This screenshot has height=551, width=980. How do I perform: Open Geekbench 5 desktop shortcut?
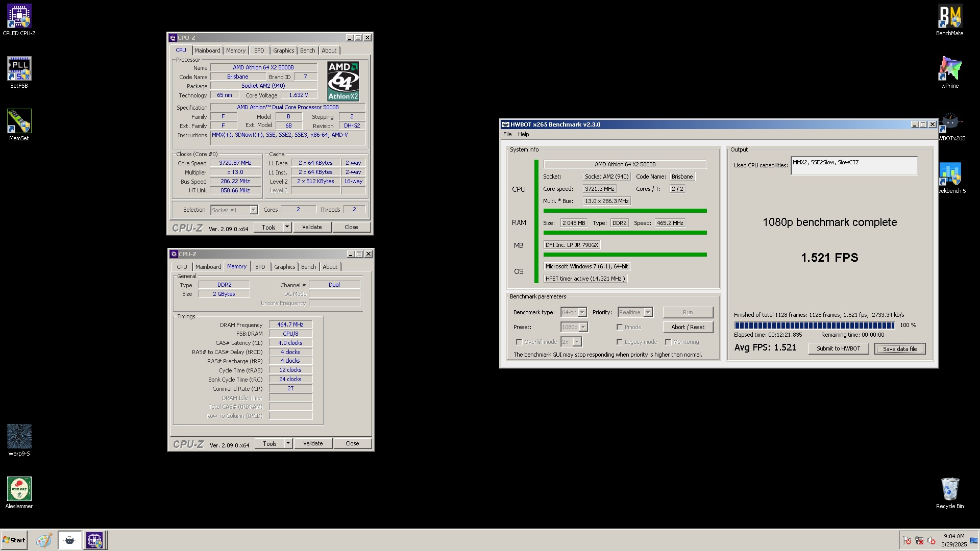pos(952,178)
